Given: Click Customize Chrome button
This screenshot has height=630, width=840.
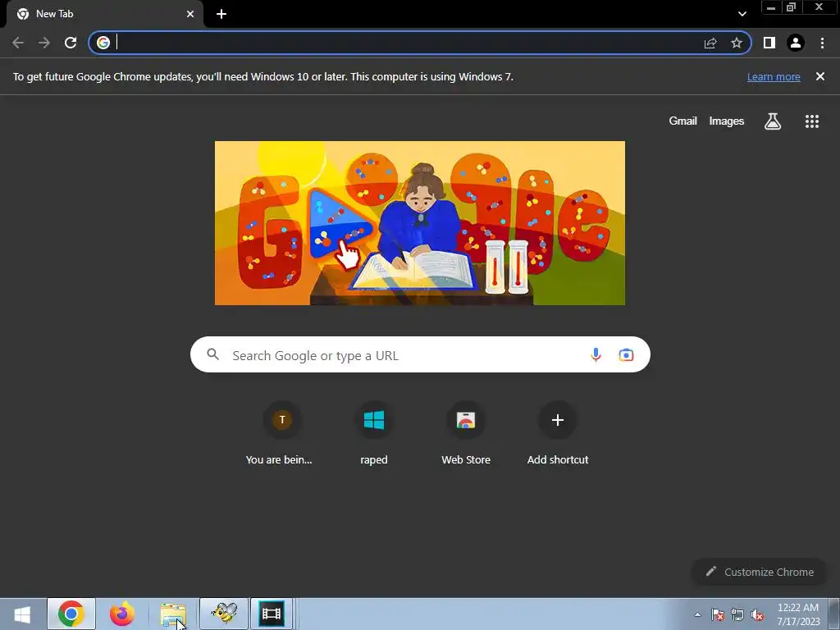Looking at the screenshot, I should pos(759,572).
